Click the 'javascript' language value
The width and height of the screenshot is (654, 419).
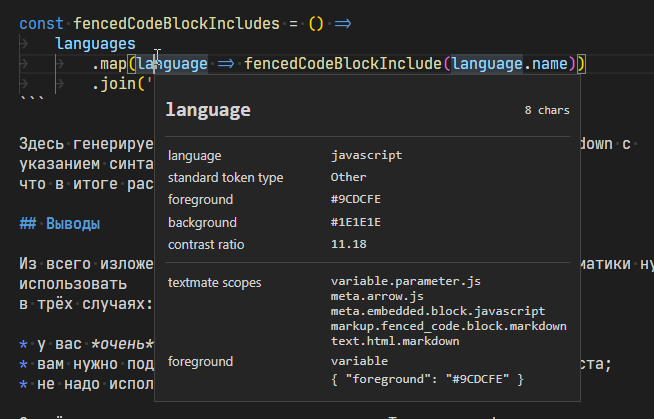pos(367,156)
